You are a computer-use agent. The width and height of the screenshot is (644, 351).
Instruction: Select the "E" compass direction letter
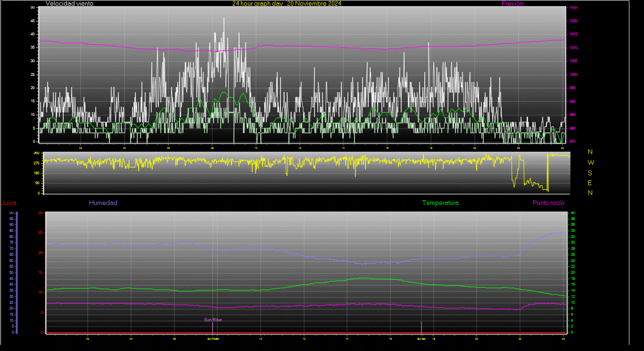[x=590, y=183]
